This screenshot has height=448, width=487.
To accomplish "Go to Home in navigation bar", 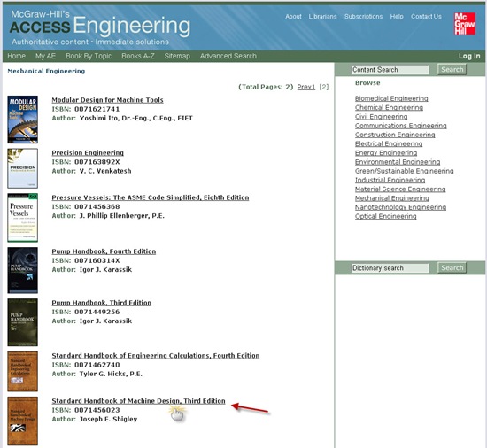I will pyautogui.click(x=16, y=56).
